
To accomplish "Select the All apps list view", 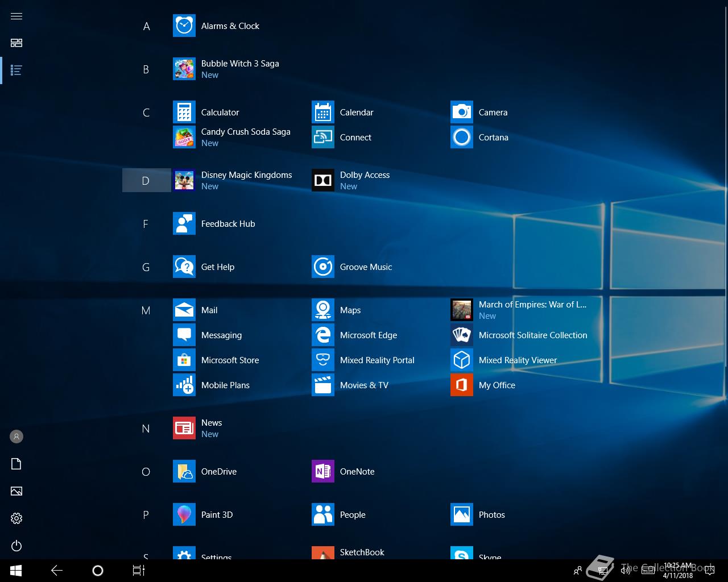I will (x=16, y=70).
